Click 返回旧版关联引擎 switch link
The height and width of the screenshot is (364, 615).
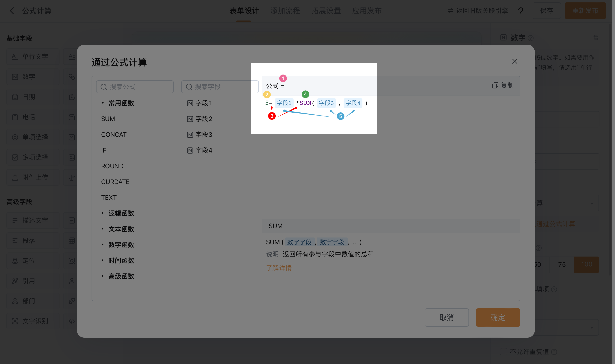click(x=478, y=11)
